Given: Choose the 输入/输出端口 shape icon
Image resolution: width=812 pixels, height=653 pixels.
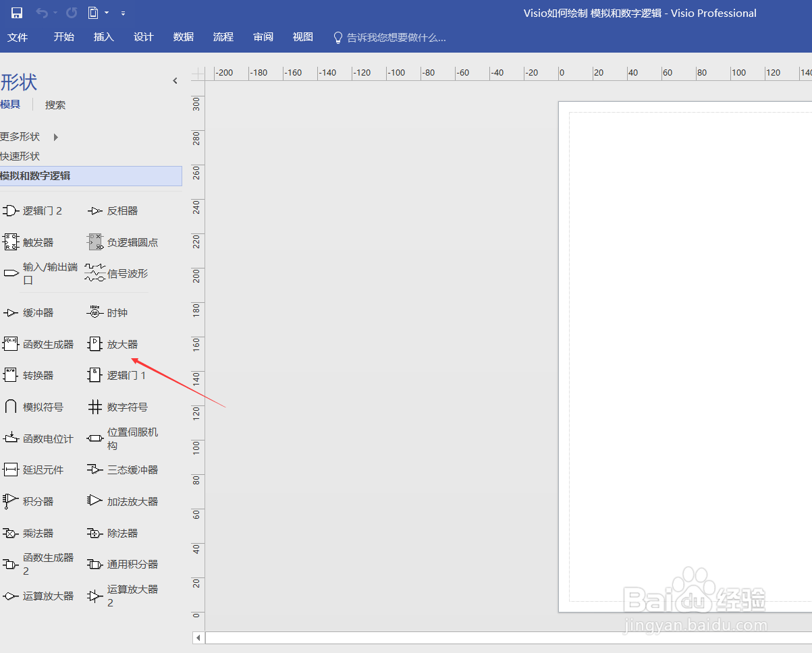Looking at the screenshot, I should click(x=11, y=273).
